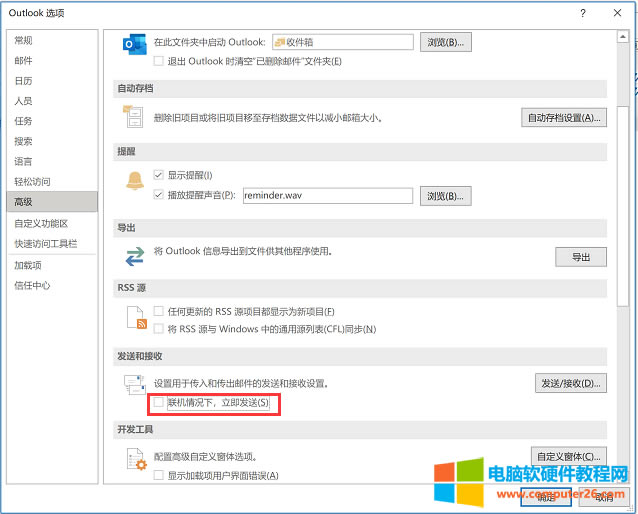Check 显示加载项用户界面错误
The width and height of the screenshot is (638, 514).
coord(158,475)
